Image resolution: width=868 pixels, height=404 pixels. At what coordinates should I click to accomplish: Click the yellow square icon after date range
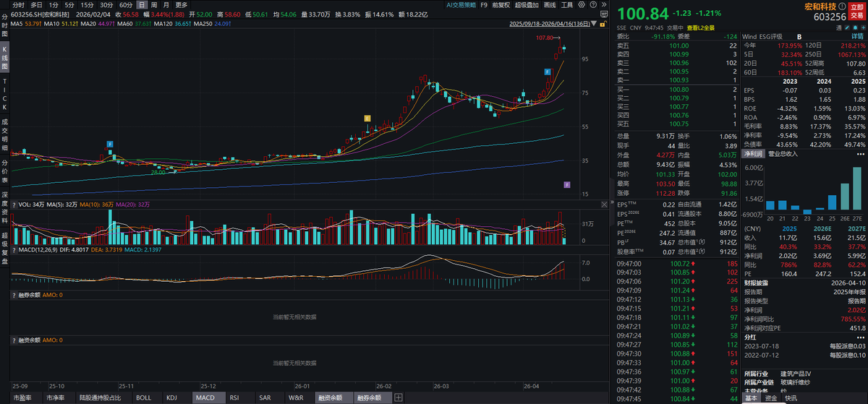pyautogui.click(x=604, y=24)
